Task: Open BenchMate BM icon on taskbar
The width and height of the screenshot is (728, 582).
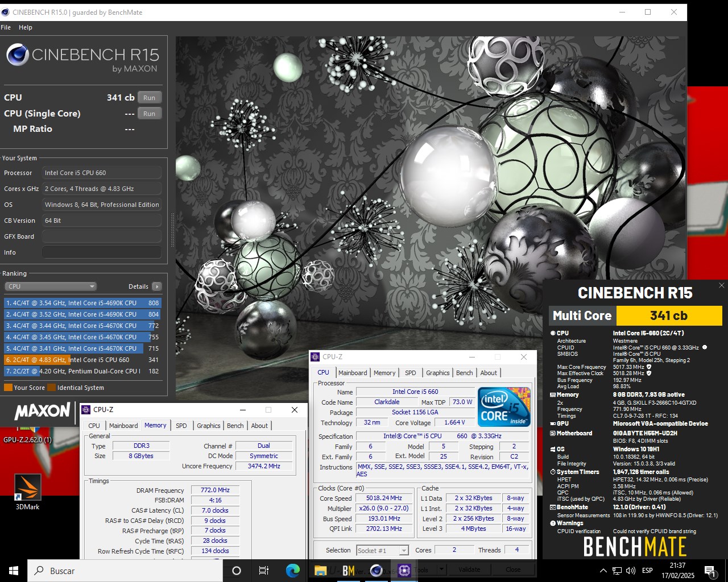Action: 349,571
